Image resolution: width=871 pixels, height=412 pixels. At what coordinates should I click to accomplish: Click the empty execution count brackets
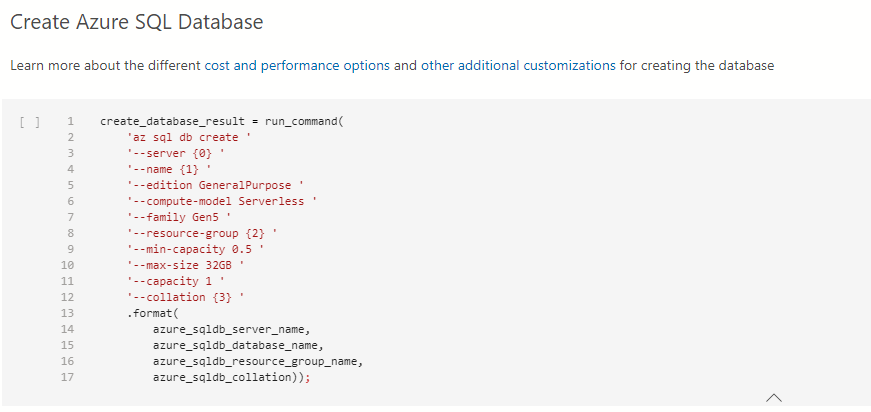[x=29, y=122]
